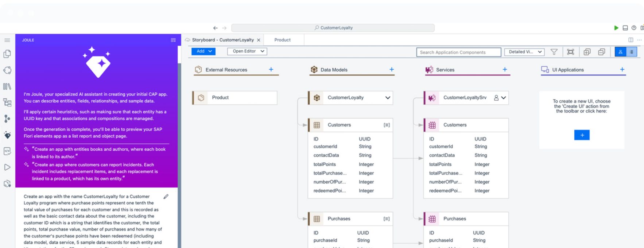Open the Explorer files icon in sidebar
644x248 pixels.
coord(7,54)
